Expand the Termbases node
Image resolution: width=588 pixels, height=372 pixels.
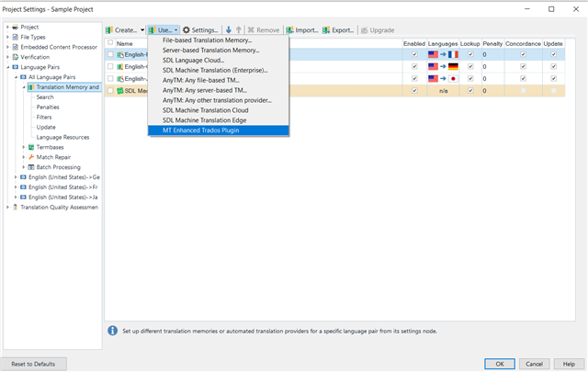click(x=24, y=147)
